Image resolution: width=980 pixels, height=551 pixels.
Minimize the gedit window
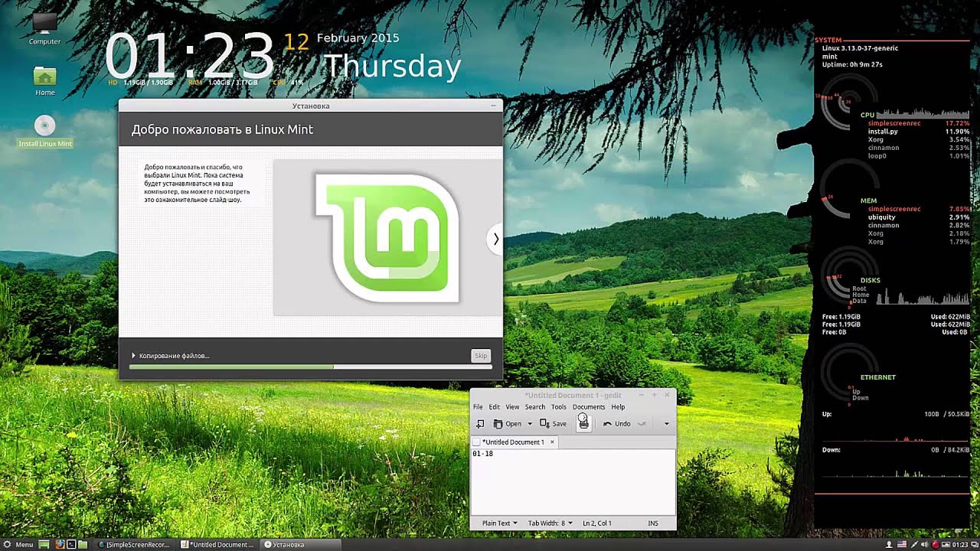pyautogui.click(x=642, y=395)
